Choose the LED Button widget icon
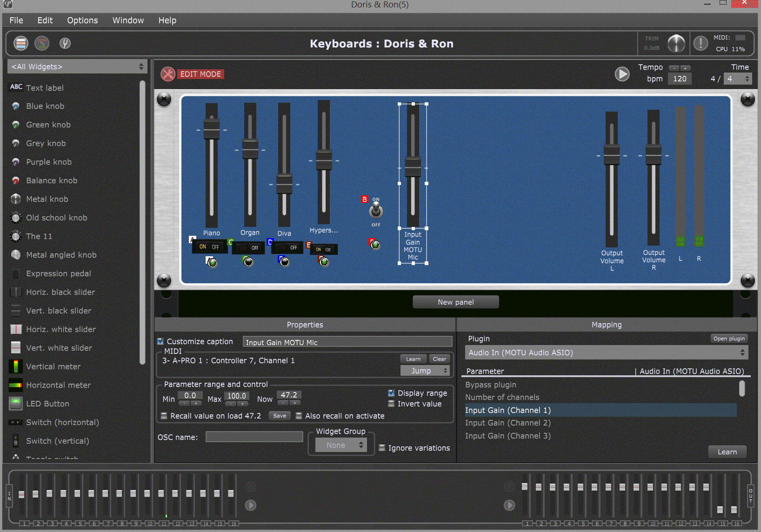761x532 pixels. [16, 404]
